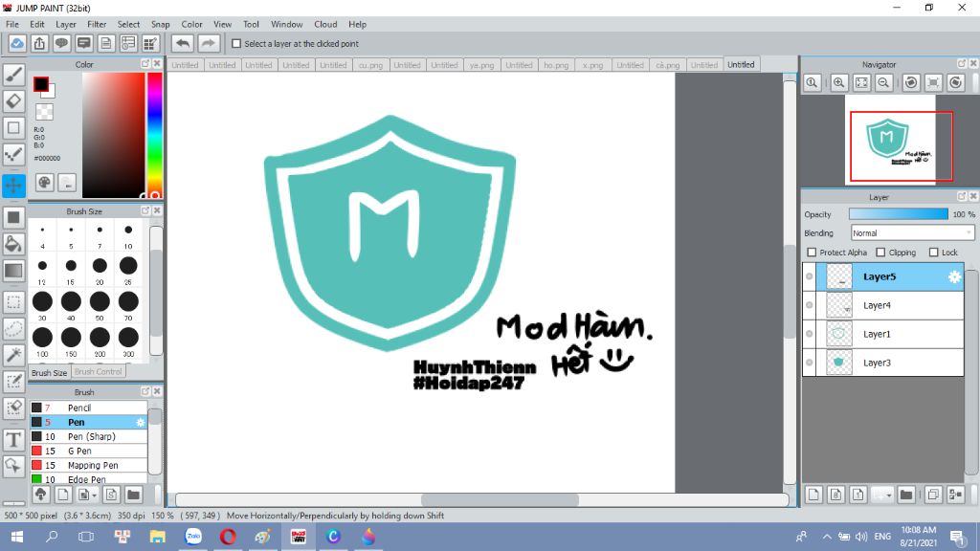The width and height of the screenshot is (980, 551).
Task: Open the Filter menu
Action: (x=97, y=24)
